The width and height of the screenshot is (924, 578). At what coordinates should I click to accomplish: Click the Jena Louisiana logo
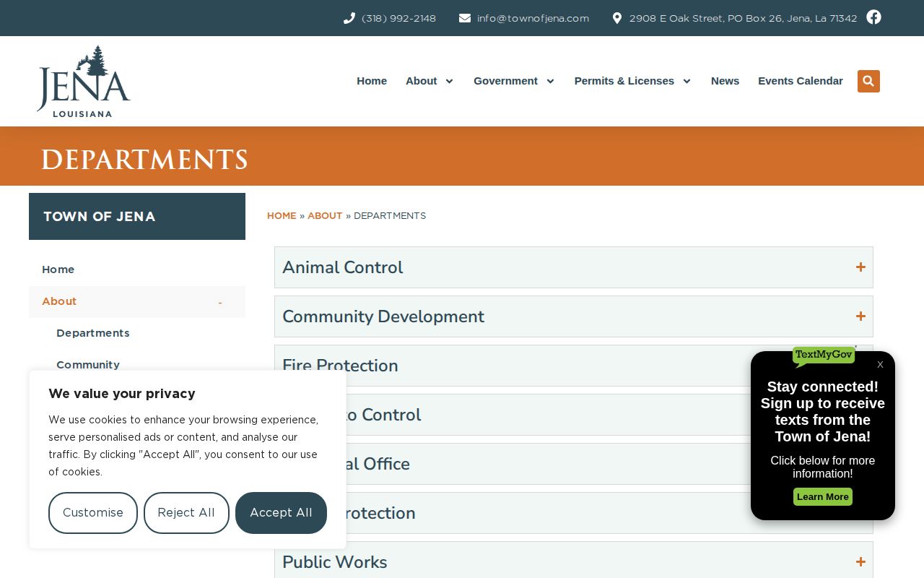[x=84, y=81]
